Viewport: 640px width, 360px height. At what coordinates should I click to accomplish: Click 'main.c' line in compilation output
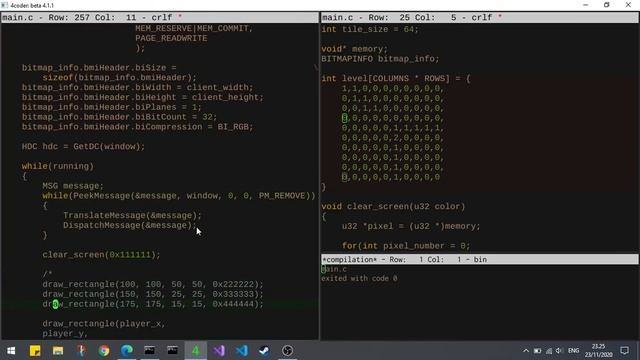click(334, 269)
